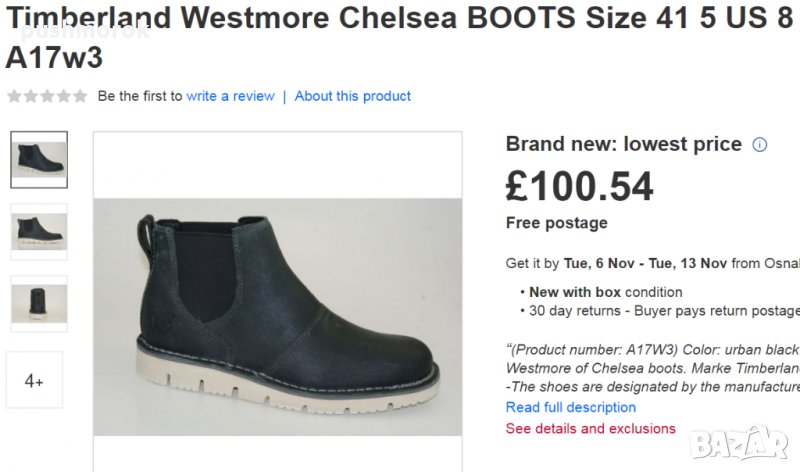Click the fifth rating star
The width and height of the screenshot is (800, 472).
[80, 96]
